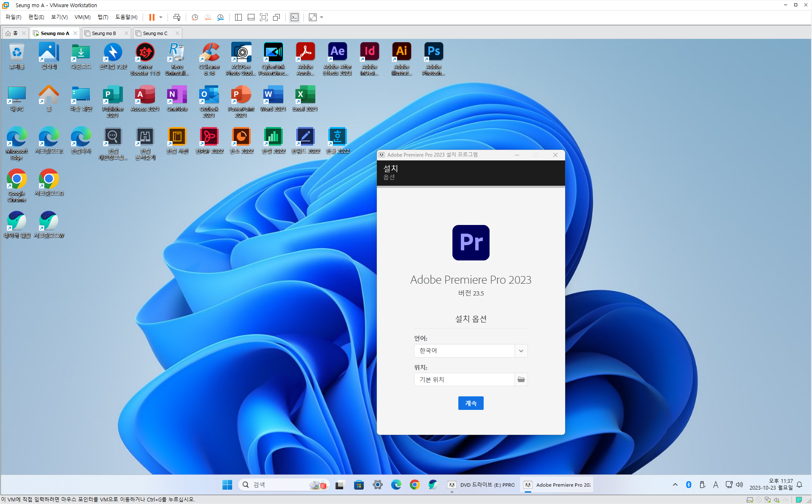Take a VM snapshot
The width and height of the screenshot is (812, 504).
tap(195, 17)
